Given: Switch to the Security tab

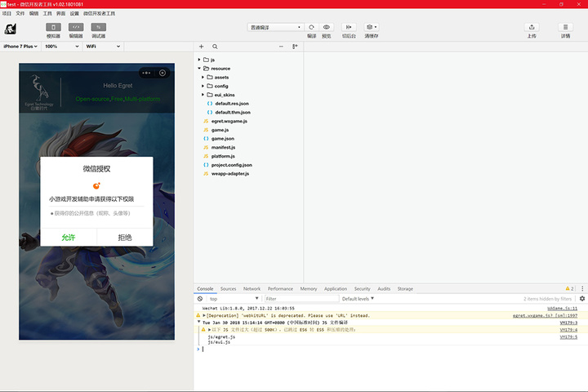Looking at the screenshot, I should 362,289.
